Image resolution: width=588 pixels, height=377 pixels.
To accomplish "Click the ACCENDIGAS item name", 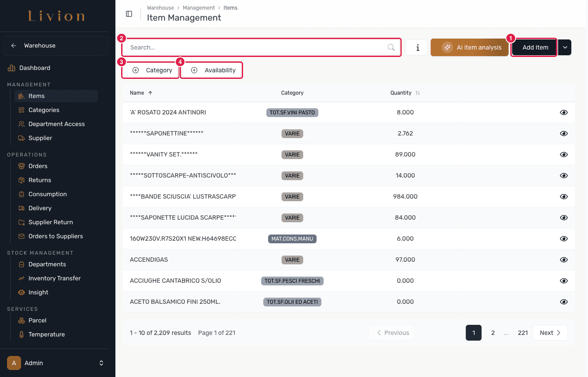I will [x=149, y=260].
